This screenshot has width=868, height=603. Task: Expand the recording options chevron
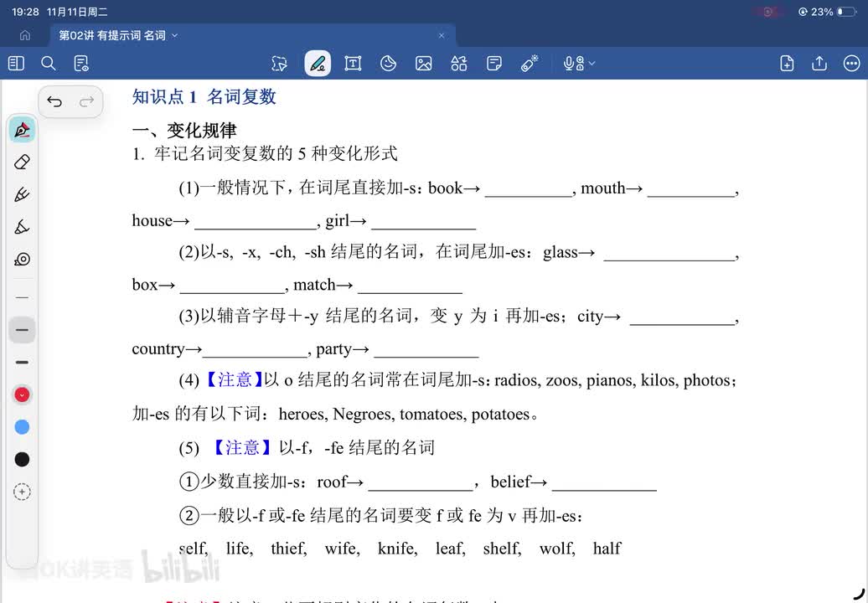592,64
